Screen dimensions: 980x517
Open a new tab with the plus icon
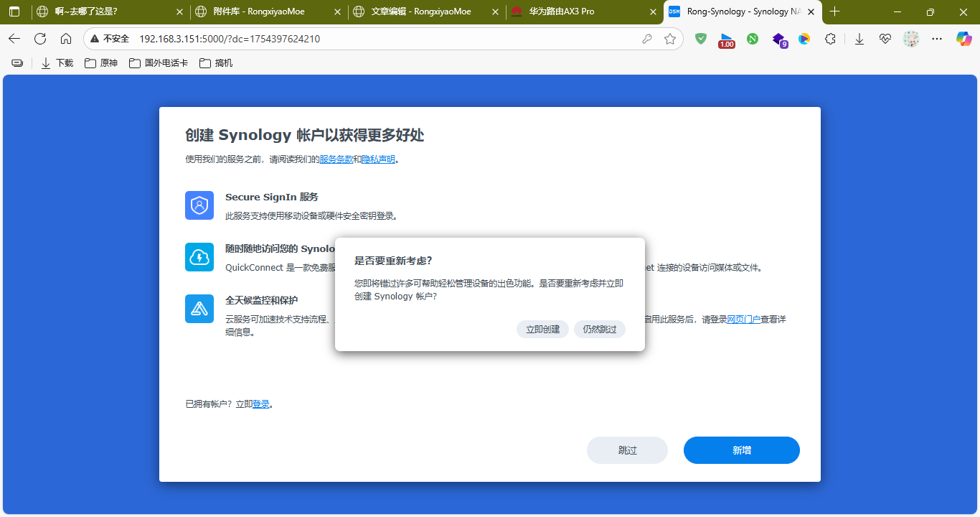[x=834, y=11]
